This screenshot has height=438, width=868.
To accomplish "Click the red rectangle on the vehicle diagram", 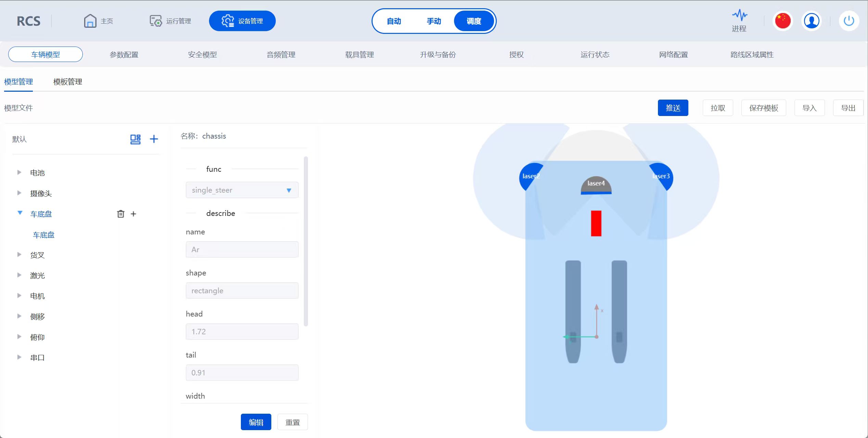I will coord(596,223).
